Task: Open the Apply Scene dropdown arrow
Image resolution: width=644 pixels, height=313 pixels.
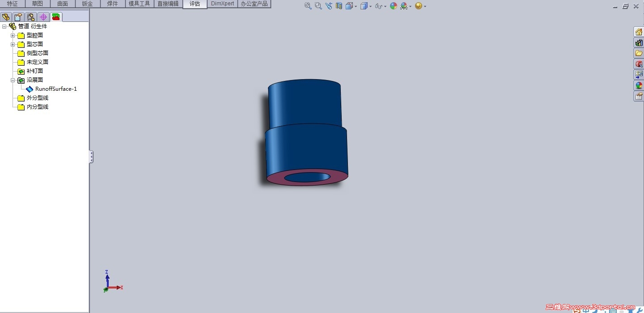Action: point(410,6)
